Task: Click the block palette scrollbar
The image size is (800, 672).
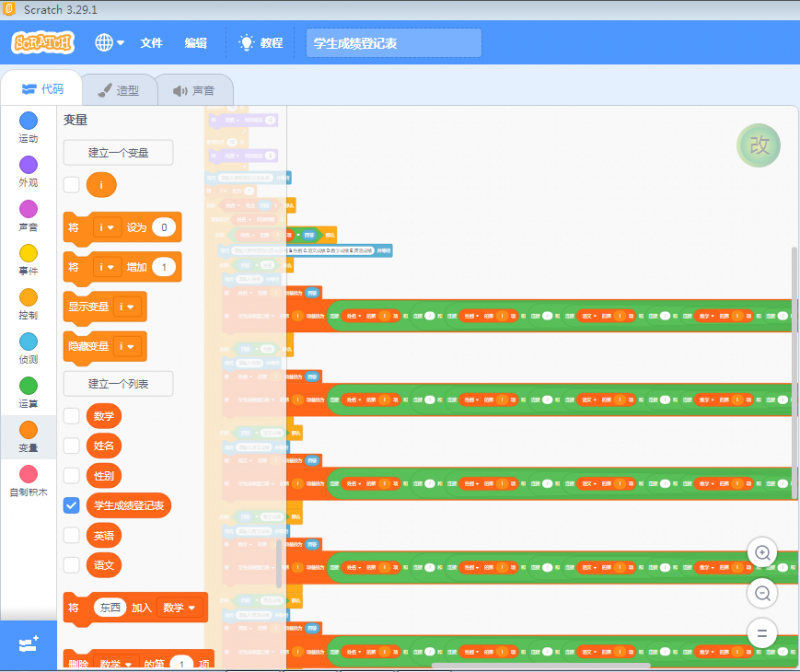Action: (279, 564)
